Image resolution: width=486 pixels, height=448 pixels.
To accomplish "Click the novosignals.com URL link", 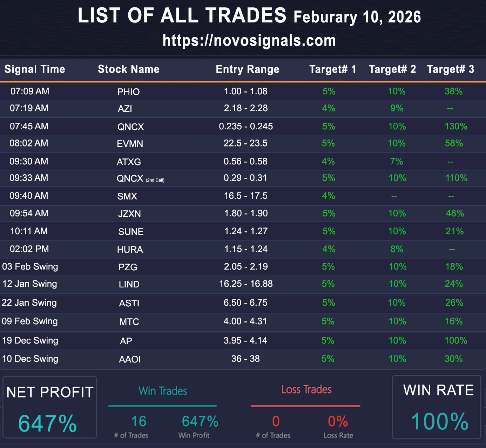I will click(x=249, y=41).
